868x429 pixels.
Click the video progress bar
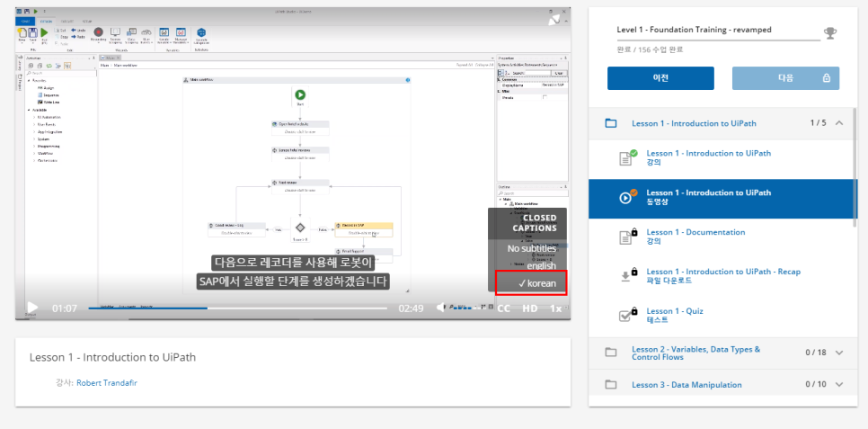[237, 308]
